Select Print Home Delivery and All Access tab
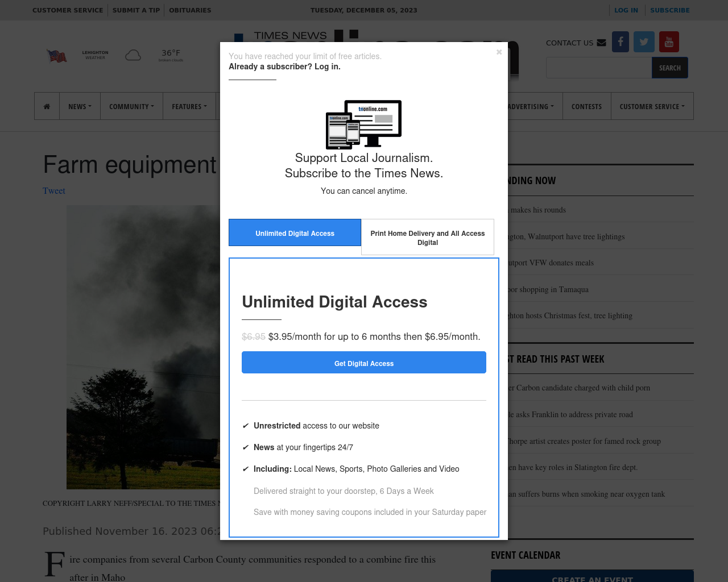This screenshot has height=582, width=728. click(428, 237)
